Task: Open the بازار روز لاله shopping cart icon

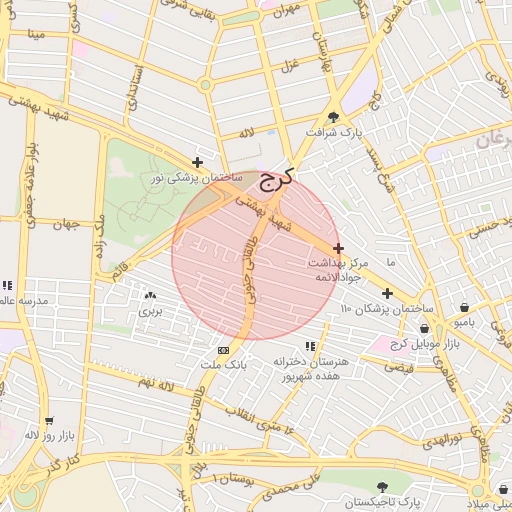Action: (49, 421)
